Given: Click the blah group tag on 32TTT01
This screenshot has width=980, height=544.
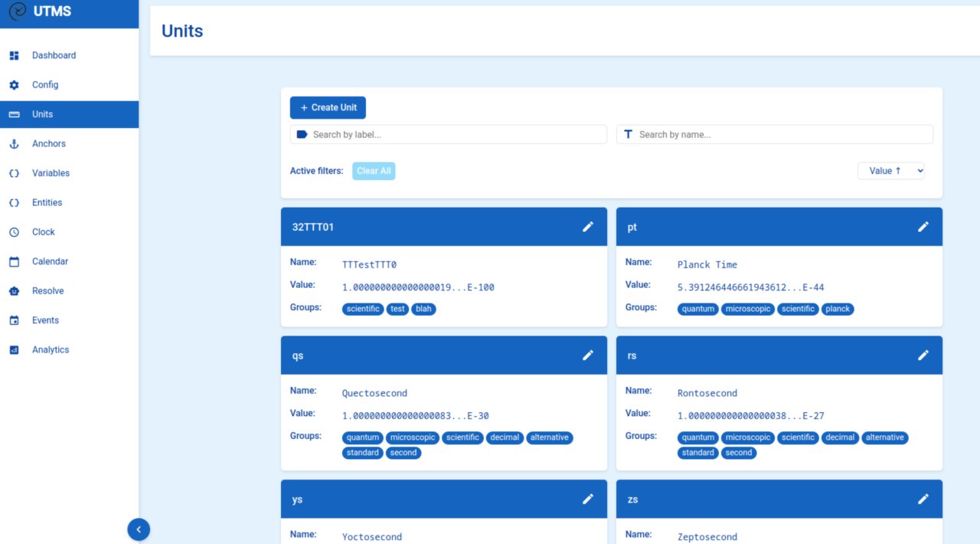Looking at the screenshot, I should point(423,310).
